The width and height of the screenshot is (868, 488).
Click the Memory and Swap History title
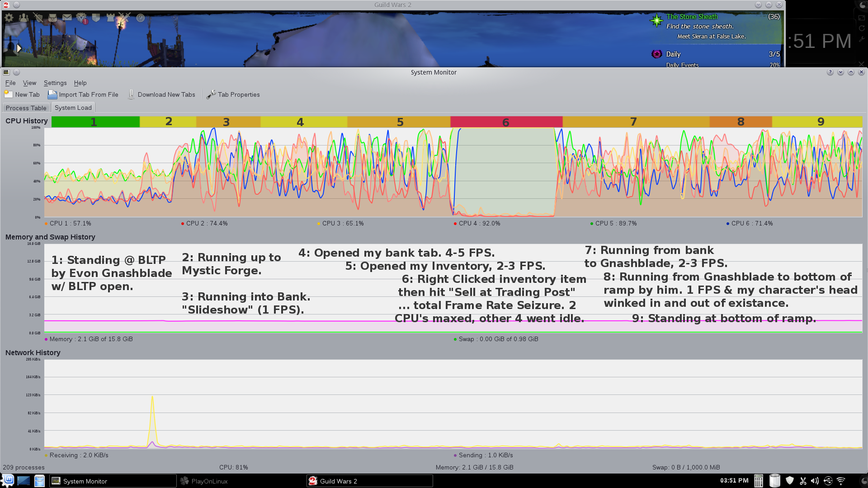(x=50, y=237)
